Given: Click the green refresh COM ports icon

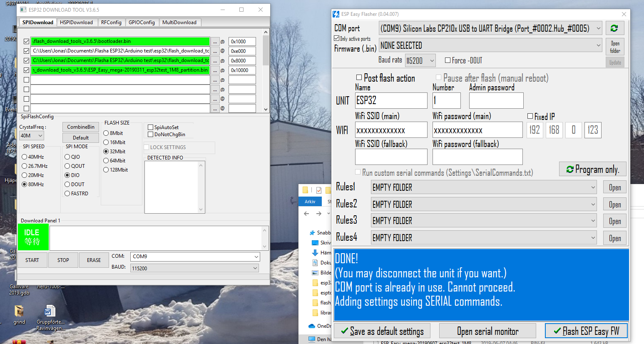Looking at the screenshot, I should 614,28.
